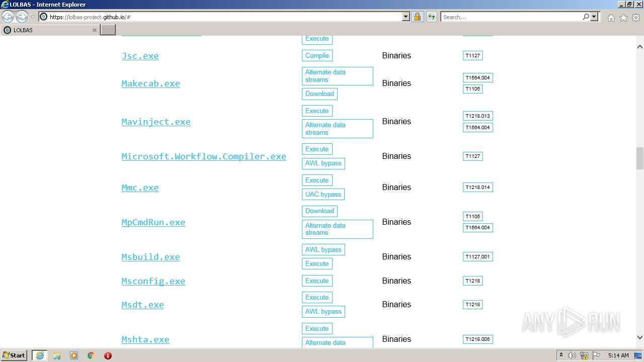Click the Action Center flag icon
The width and height of the screenshot is (644, 362).
click(x=596, y=355)
